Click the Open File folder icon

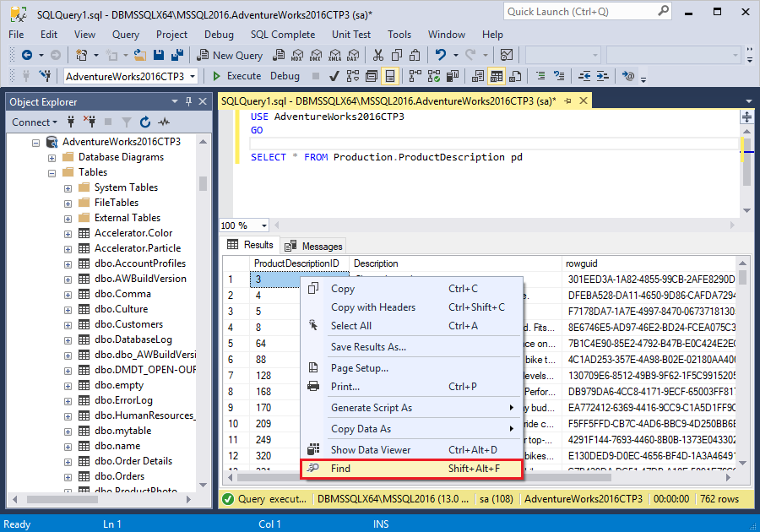140,55
